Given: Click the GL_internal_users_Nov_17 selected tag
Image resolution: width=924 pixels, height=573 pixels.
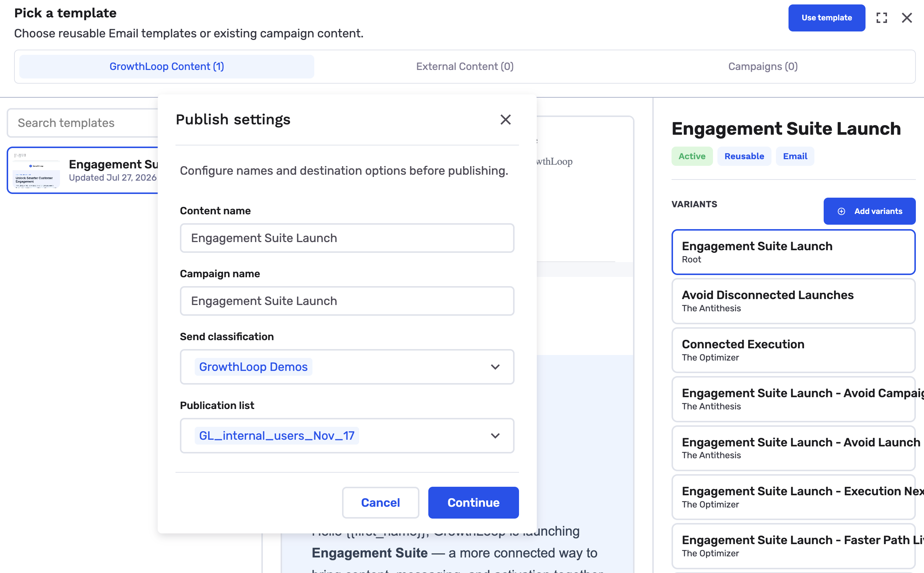Looking at the screenshot, I should click(277, 436).
